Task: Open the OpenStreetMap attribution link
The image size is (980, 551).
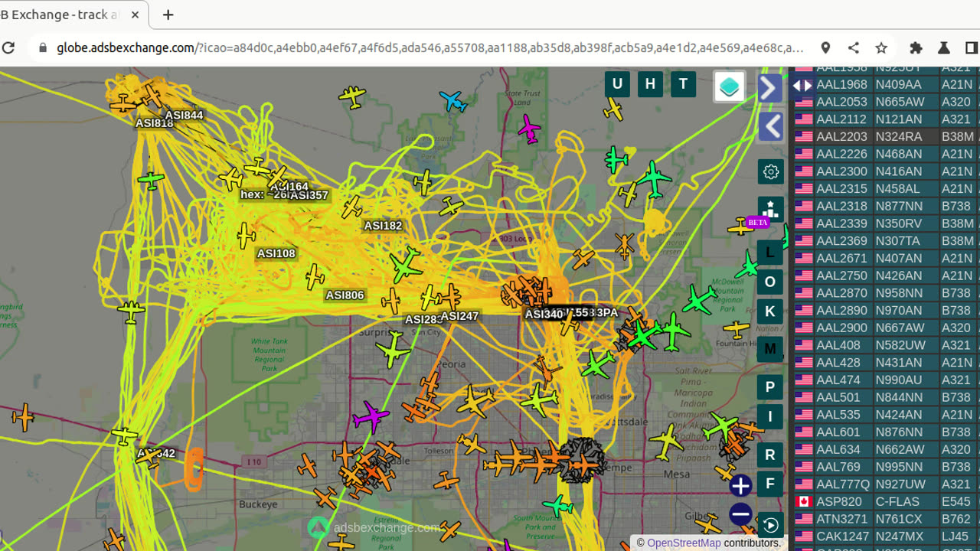Action: click(684, 543)
